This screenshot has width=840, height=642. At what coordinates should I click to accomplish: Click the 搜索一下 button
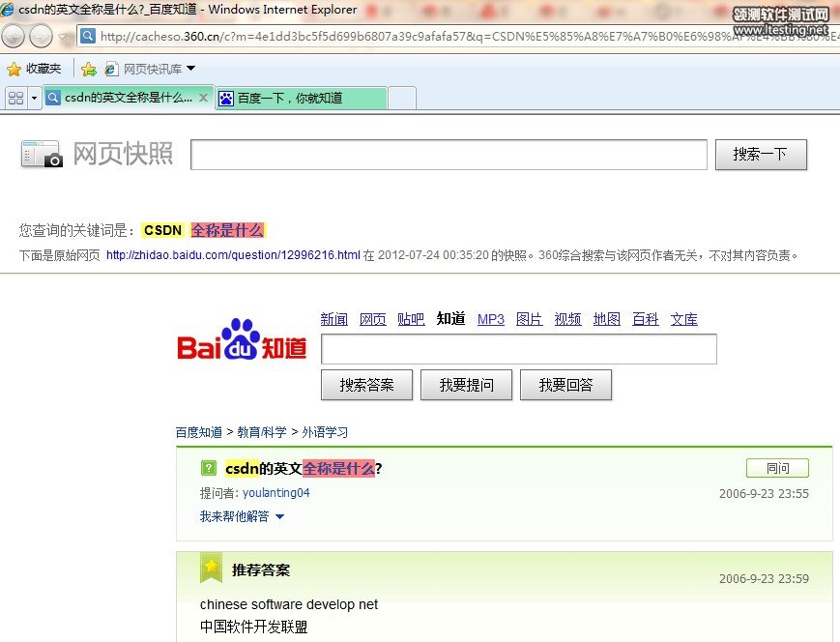point(760,155)
